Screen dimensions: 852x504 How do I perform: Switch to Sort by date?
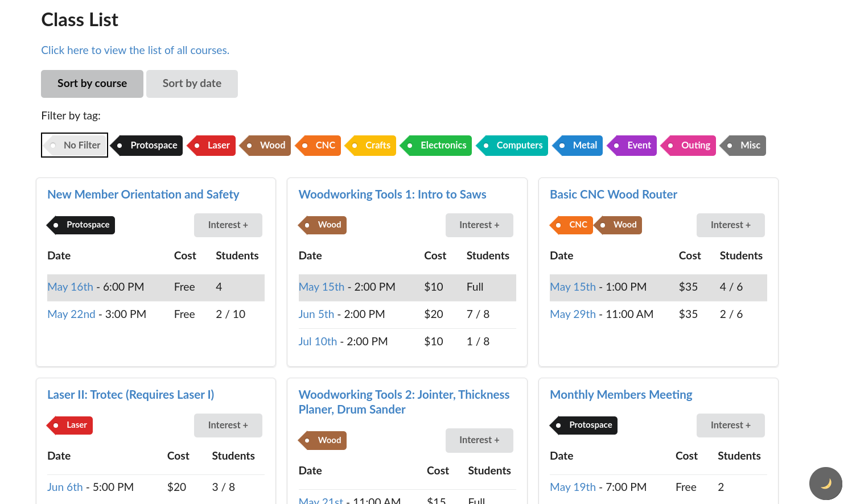pyautogui.click(x=192, y=84)
